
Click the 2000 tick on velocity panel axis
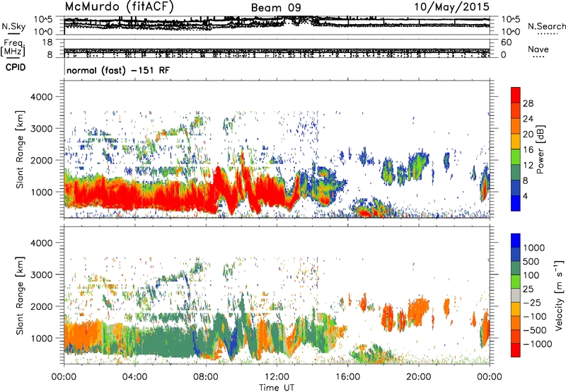42,306
